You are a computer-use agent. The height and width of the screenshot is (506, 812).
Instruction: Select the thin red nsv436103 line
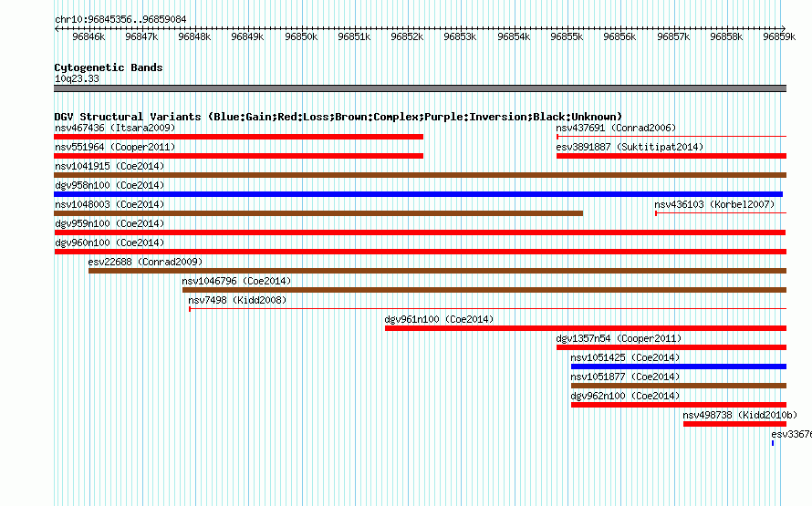pos(721,213)
